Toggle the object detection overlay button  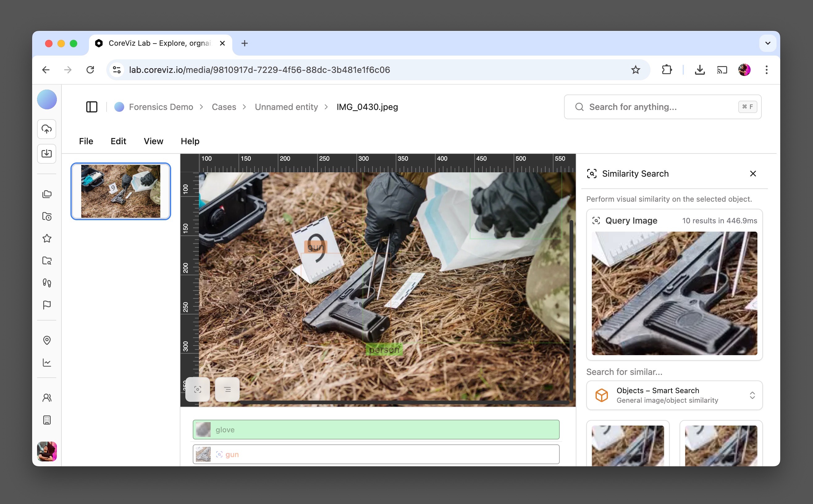198,389
